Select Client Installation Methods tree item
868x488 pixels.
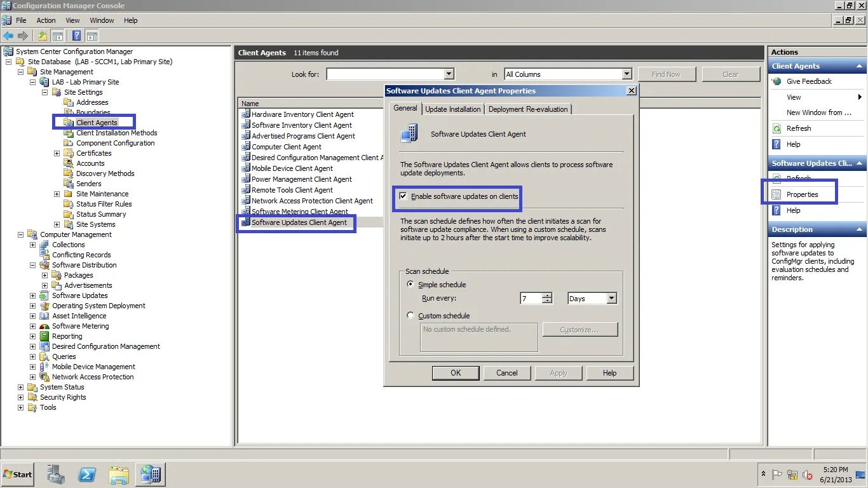[117, 133]
